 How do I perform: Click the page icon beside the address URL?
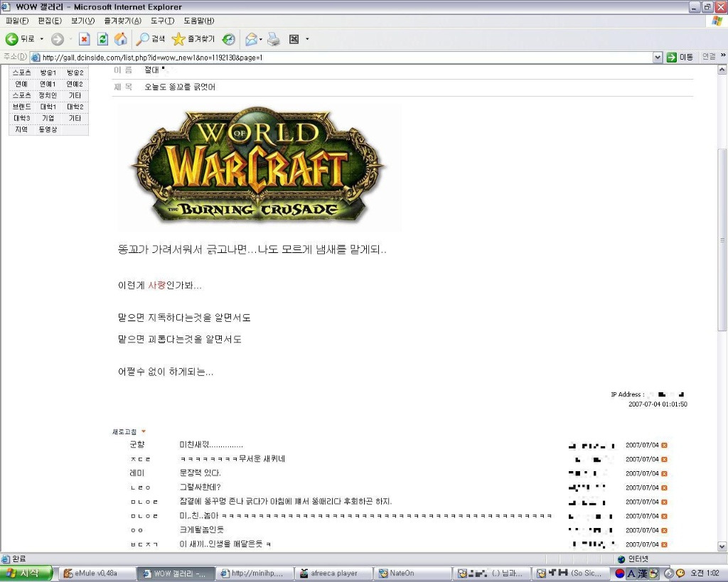click(36, 58)
